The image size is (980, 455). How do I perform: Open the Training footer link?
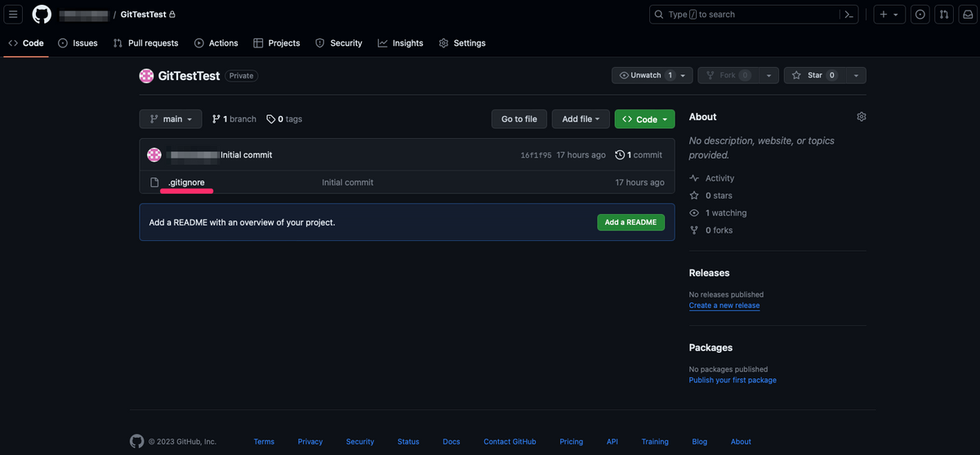pyautogui.click(x=655, y=442)
